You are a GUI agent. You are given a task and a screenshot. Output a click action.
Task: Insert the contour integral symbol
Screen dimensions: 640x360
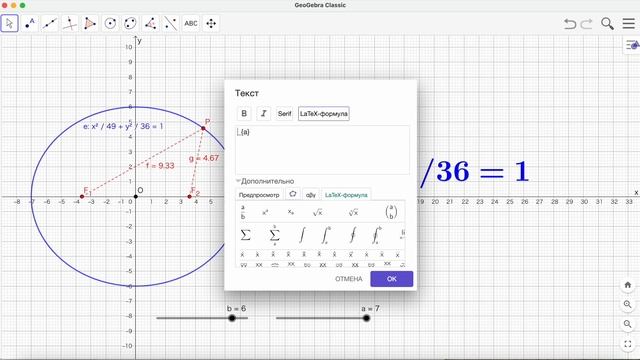point(352,235)
